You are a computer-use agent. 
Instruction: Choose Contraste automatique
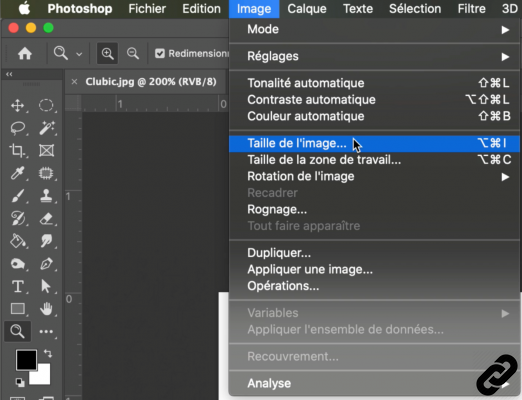click(x=375, y=100)
